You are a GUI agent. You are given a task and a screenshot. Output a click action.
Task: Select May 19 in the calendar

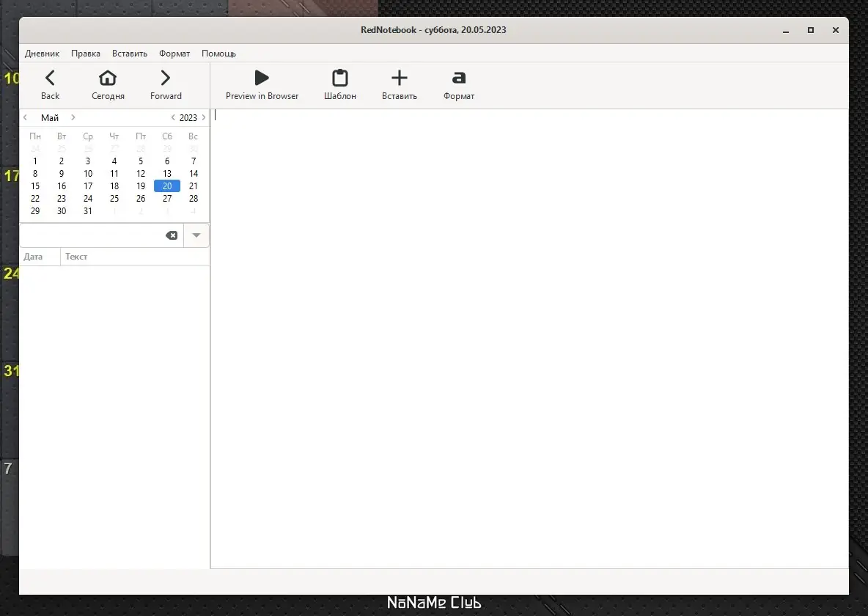click(141, 186)
